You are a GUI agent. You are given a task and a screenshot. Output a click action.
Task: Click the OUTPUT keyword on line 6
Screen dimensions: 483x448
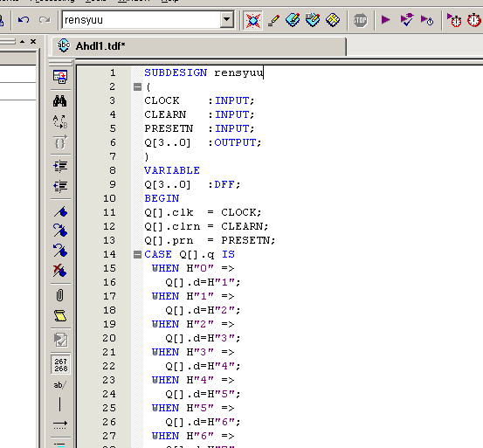tap(235, 142)
